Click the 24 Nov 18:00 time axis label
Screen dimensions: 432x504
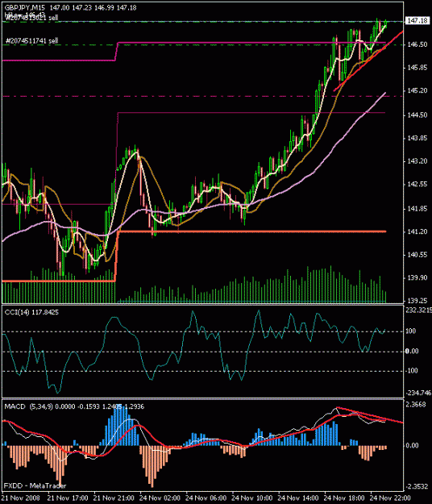click(344, 498)
